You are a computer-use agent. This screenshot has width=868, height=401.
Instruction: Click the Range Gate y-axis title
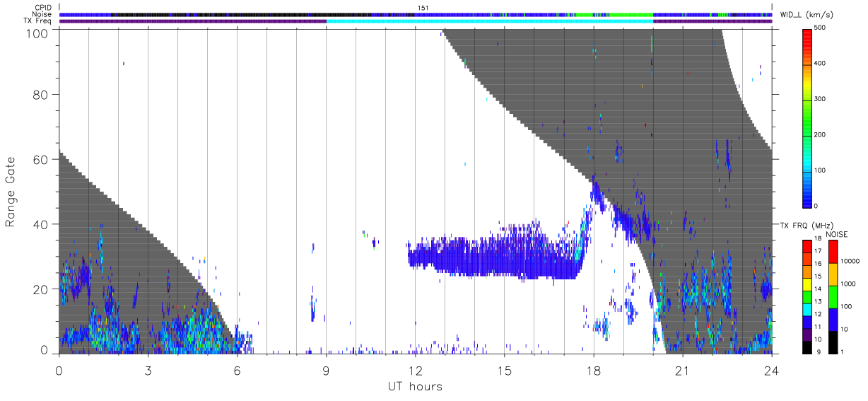pos(11,192)
